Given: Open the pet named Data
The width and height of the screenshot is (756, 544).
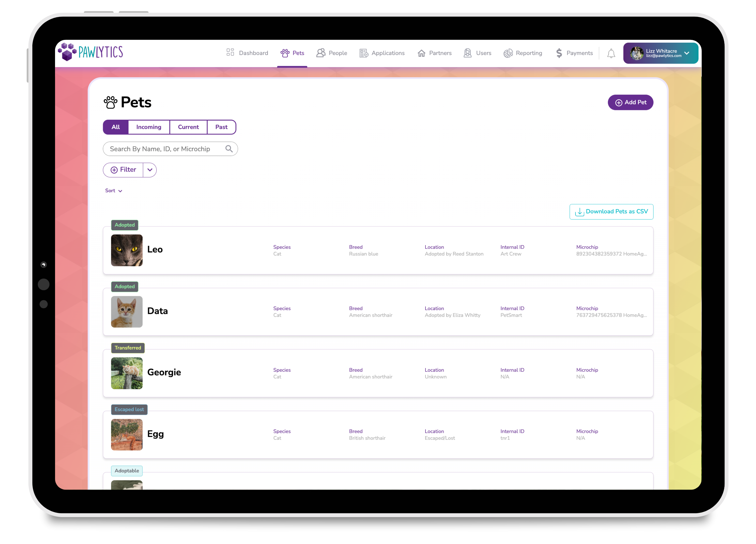Looking at the screenshot, I should click(x=157, y=311).
